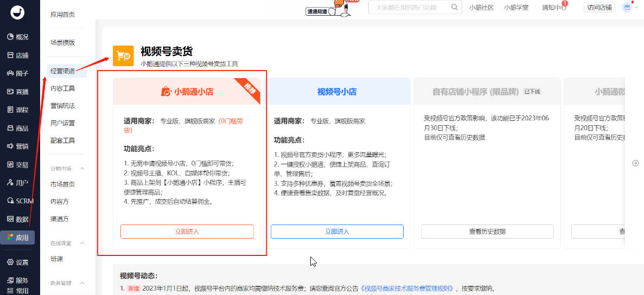Click the right arrow to show more cards

[635, 163]
